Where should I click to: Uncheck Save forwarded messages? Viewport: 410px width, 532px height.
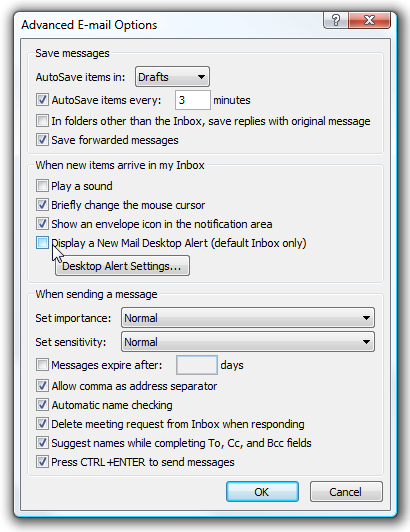(x=42, y=140)
